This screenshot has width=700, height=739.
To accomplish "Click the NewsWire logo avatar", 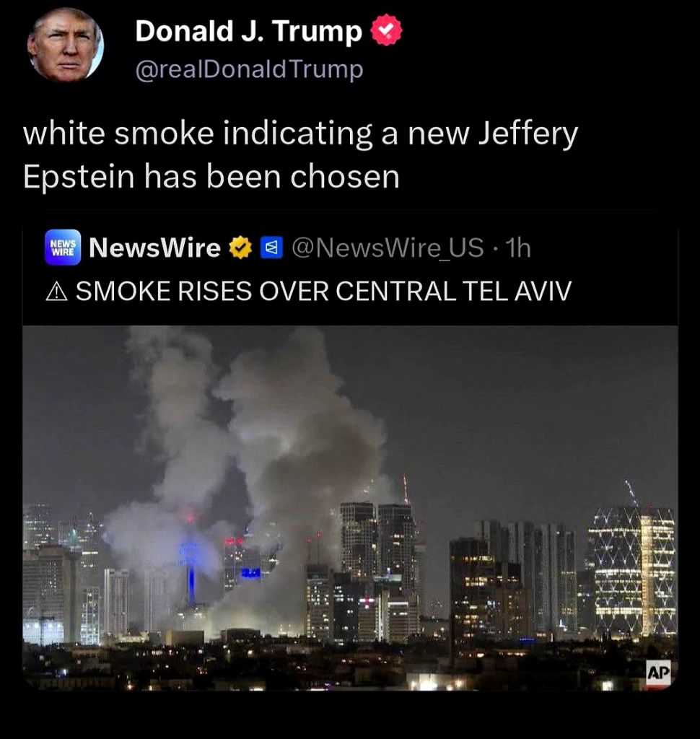I will [63, 248].
